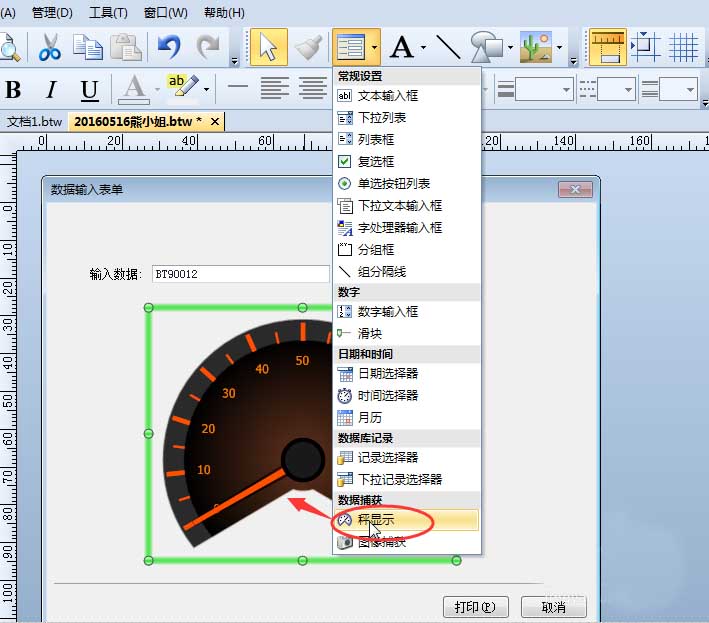
Task: Choose 分组框 from the menu
Action: point(407,250)
